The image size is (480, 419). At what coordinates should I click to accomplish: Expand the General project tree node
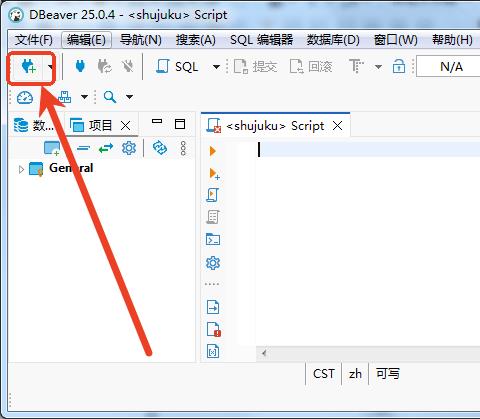21,169
